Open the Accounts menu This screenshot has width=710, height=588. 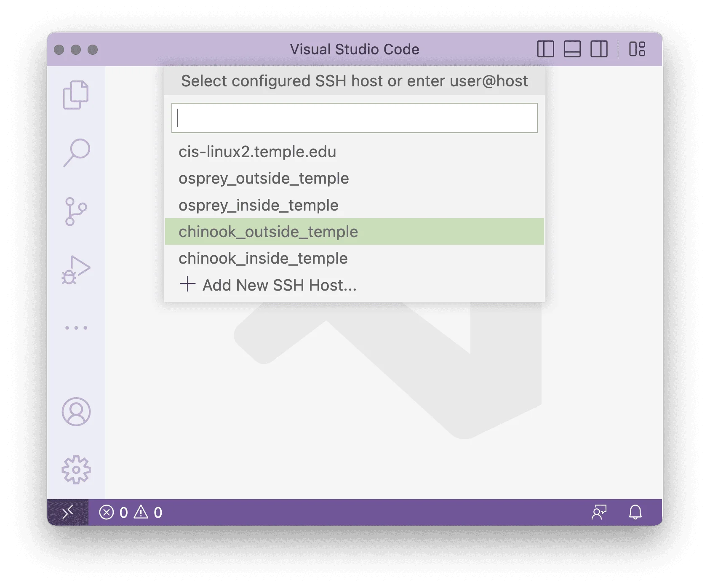click(76, 412)
